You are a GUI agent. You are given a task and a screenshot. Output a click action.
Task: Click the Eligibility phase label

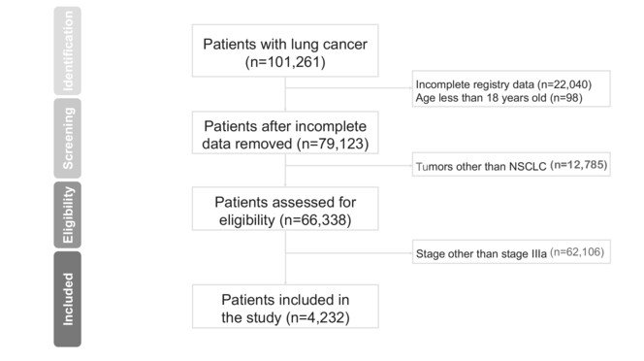(x=67, y=215)
